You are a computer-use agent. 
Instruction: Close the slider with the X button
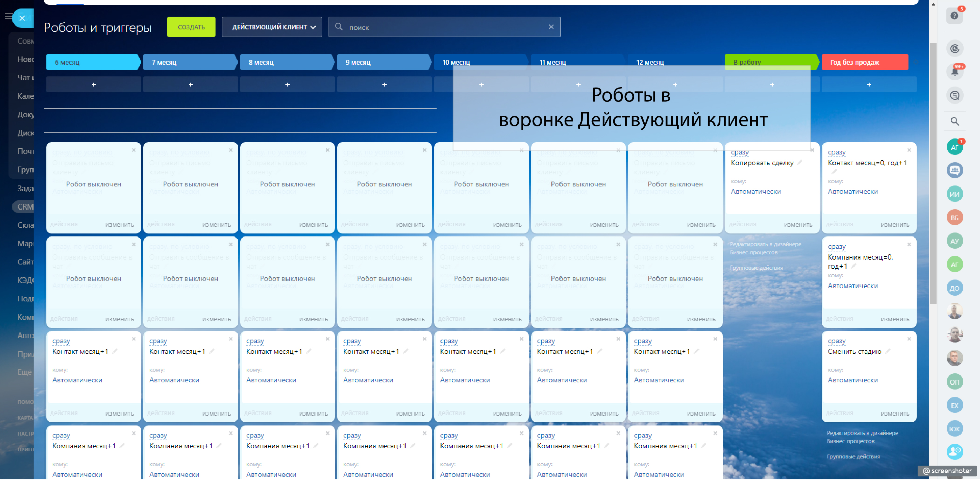point(22,18)
